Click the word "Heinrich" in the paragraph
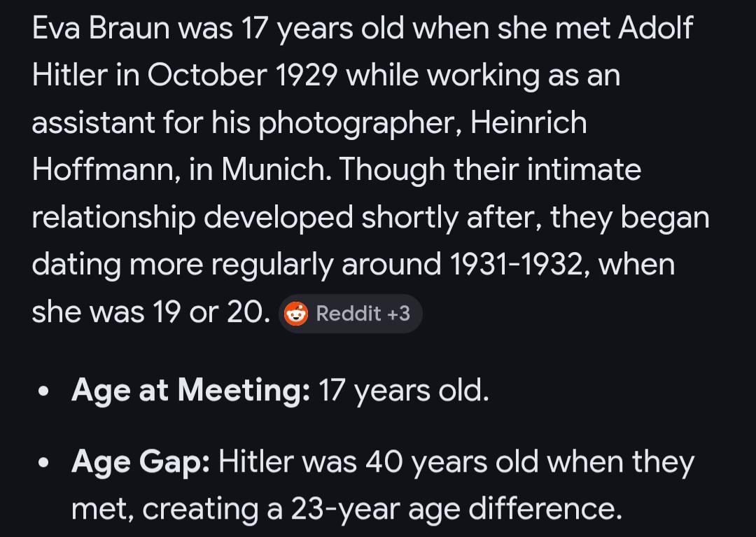Image resolution: width=756 pixels, height=537 pixels. 528,123
